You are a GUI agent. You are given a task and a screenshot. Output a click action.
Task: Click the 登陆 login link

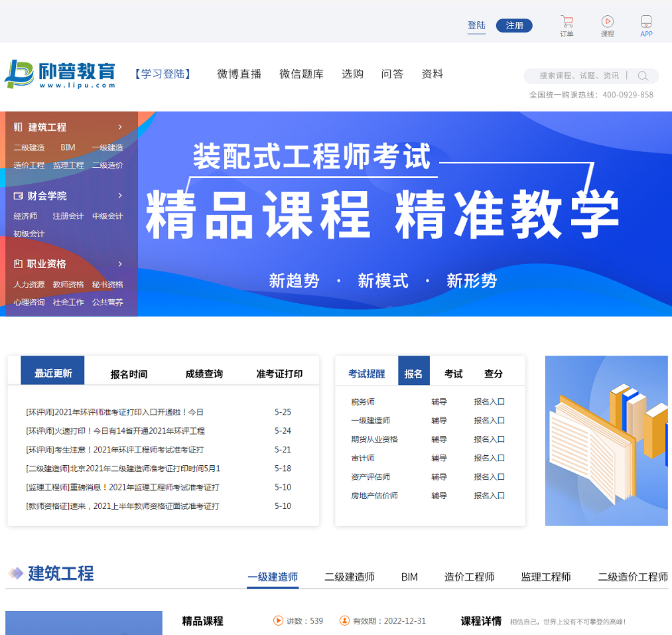pos(476,25)
